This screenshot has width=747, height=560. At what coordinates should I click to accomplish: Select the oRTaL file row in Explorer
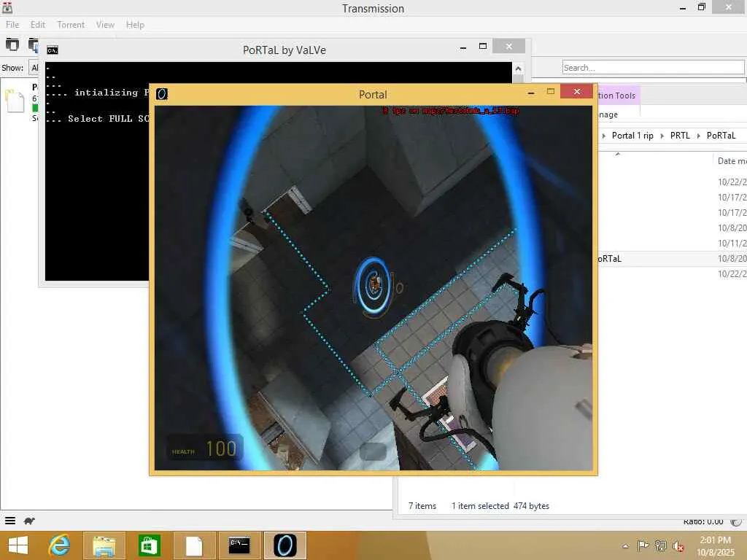[672, 259]
